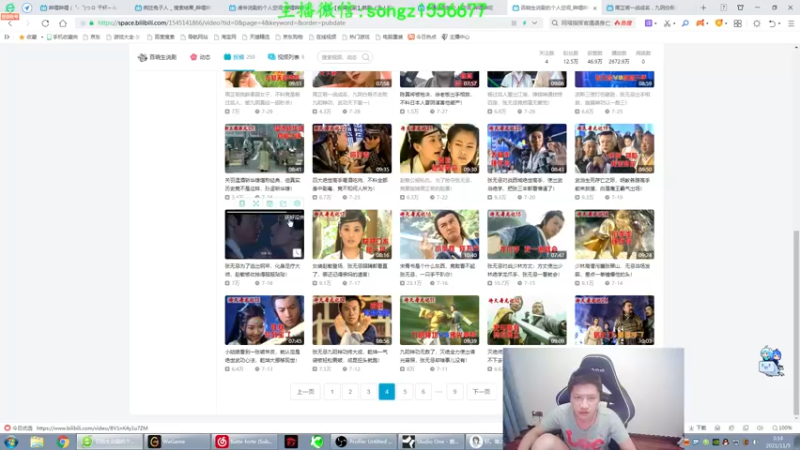Open the 动态 tab

(200, 57)
